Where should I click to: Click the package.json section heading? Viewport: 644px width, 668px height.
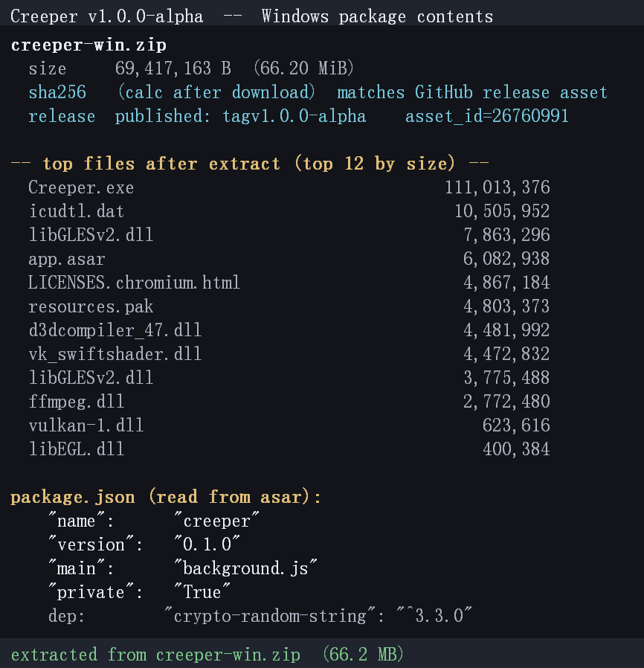coord(72,497)
